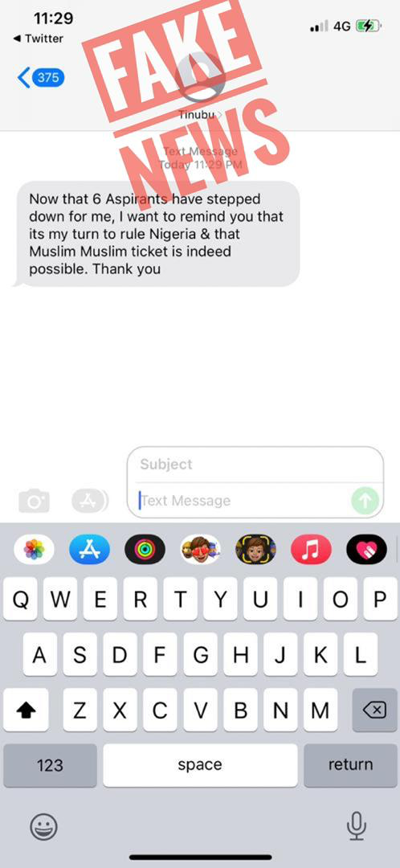Open the App Store iMessage app icon
Screen dimensions: 400x868
click(90, 550)
